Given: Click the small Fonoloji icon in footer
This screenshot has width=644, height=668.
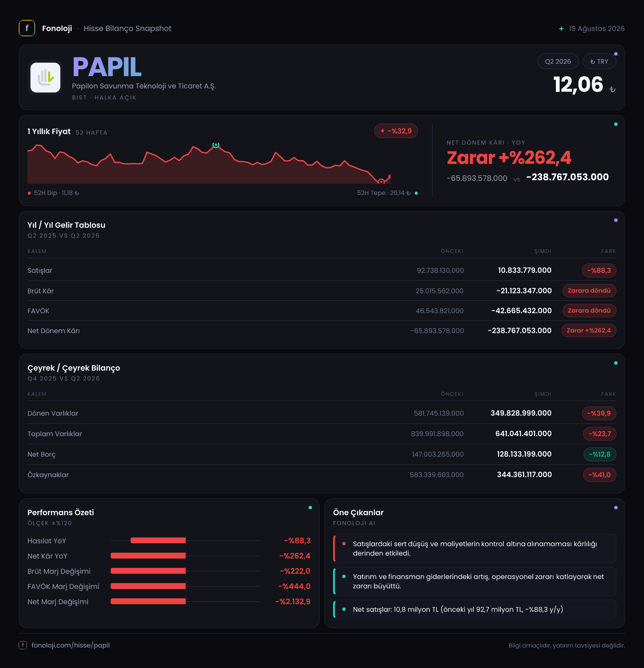Looking at the screenshot, I should tap(23, 645).
